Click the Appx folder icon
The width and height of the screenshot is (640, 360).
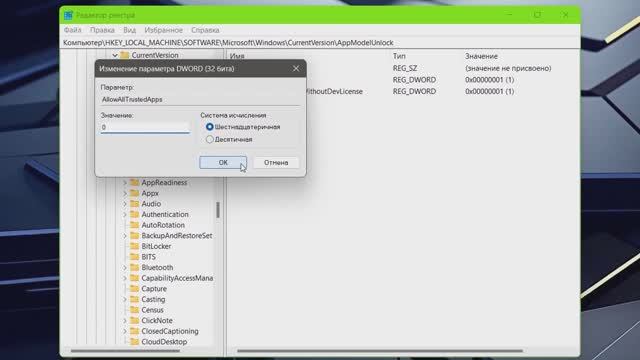(x=134, y=193)
